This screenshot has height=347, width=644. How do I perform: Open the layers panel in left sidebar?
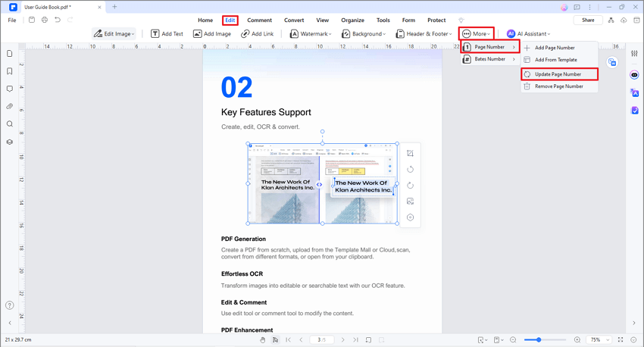tap(9, 142)
